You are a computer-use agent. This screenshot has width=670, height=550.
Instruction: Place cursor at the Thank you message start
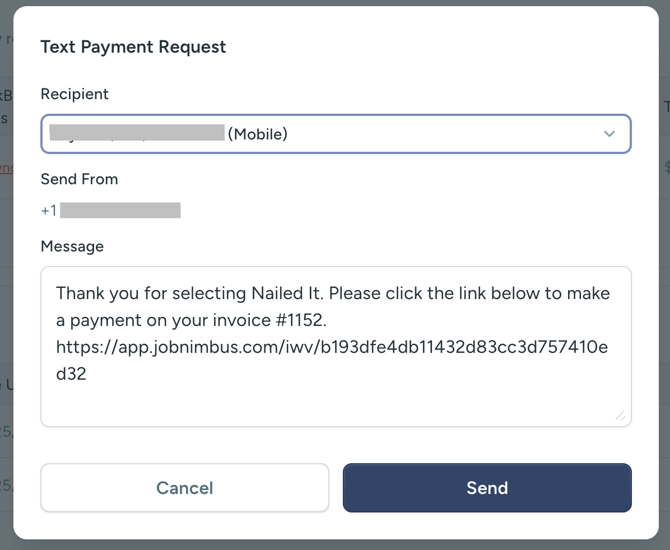57,293
